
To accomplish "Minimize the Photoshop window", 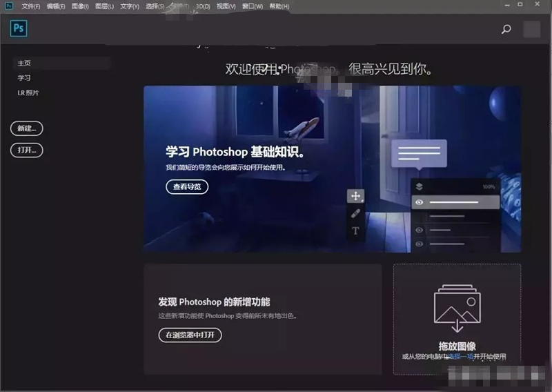I will [507, 5].
